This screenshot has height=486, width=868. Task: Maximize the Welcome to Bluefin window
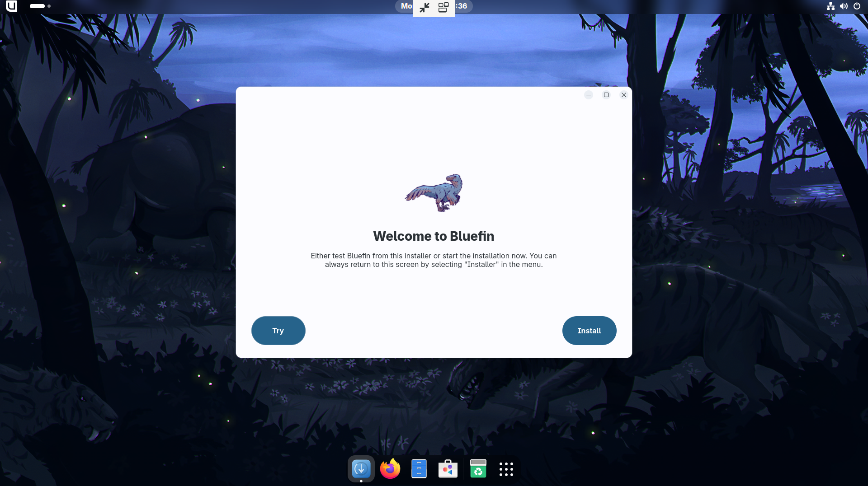coord(606,95)
